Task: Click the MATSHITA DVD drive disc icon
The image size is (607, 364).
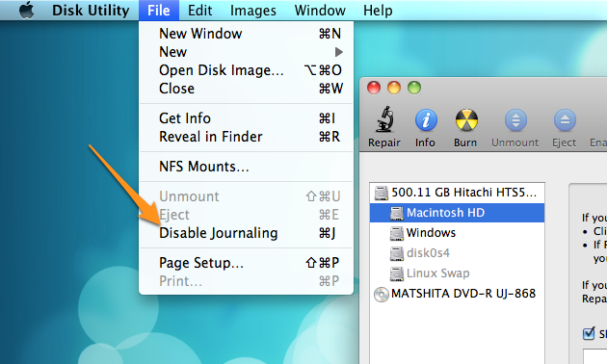Action: [x=382, y=294]
